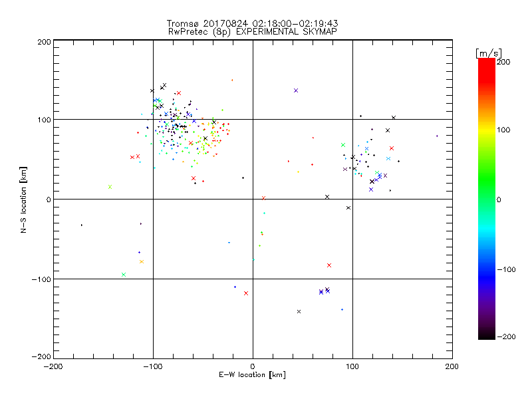This screenshot has height=399, width=532.
Task: Click the orange dot at the top near 150 km north
Action: point(232,80)
